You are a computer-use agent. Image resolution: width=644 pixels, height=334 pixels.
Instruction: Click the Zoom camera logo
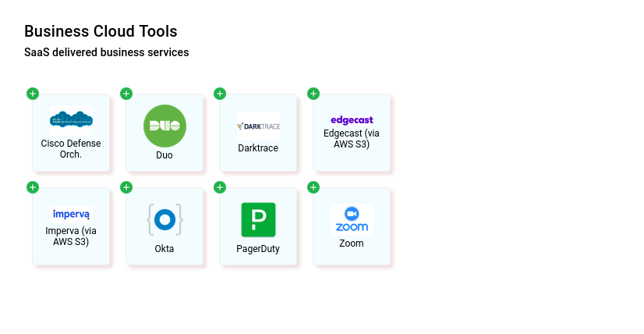(352, 219)
